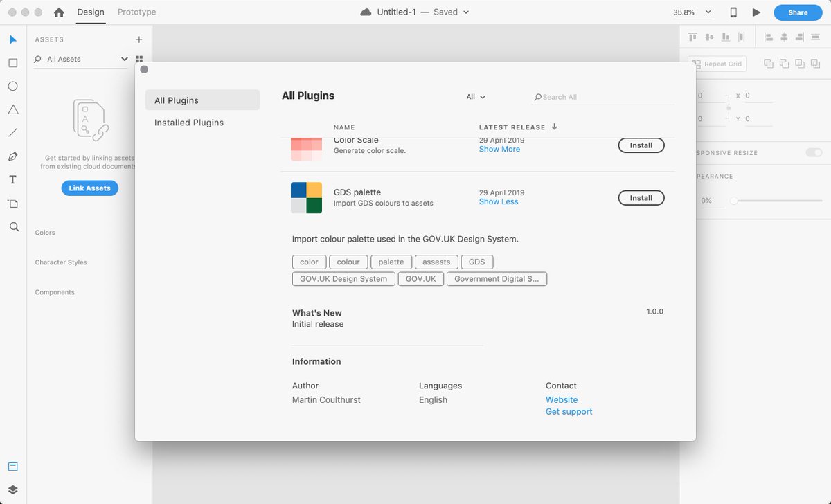Click the opacity slider handle

click(x=733, y=201)
